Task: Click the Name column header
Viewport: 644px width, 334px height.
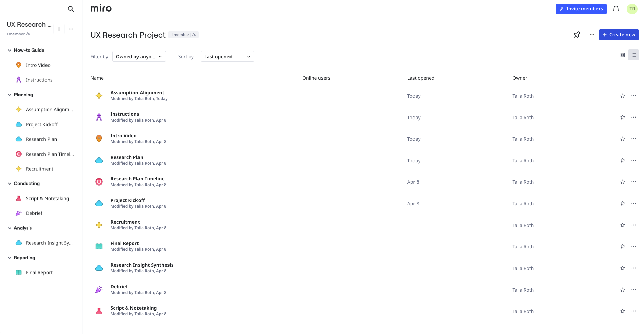Action: [97, 78]
